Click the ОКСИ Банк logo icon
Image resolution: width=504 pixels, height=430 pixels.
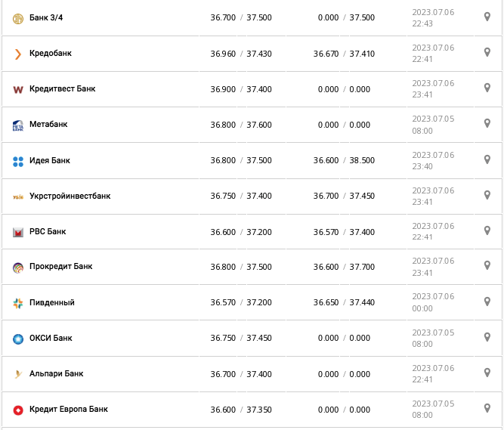tap(18, 339)
